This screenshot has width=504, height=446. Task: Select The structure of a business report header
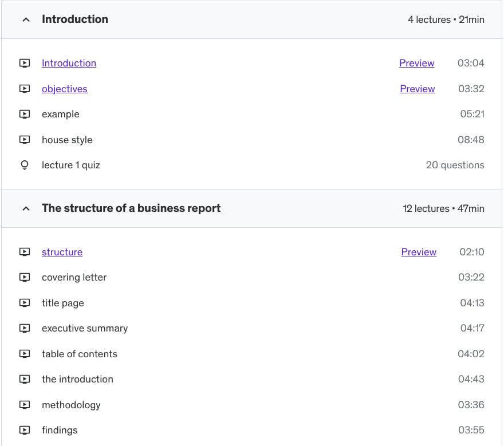(131, 208)
